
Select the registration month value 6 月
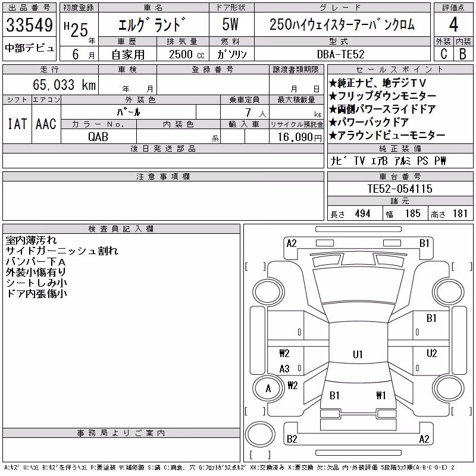click(83, 55)
